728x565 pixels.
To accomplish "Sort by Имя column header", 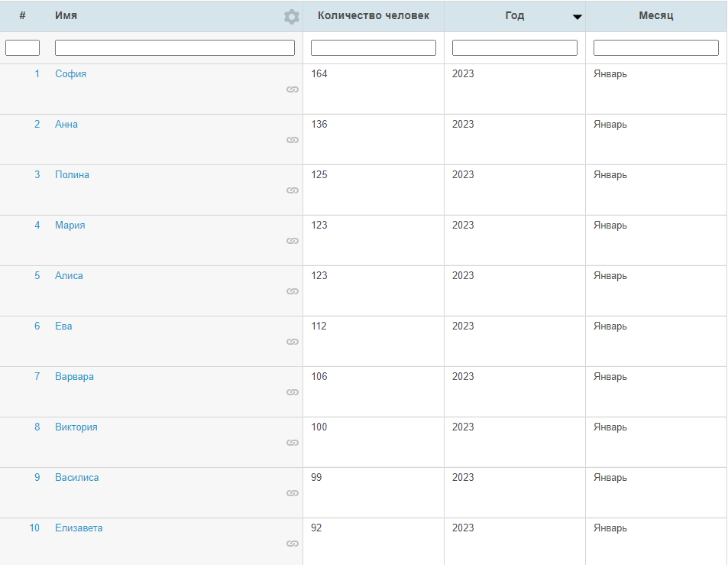I will tap(66, 16).
